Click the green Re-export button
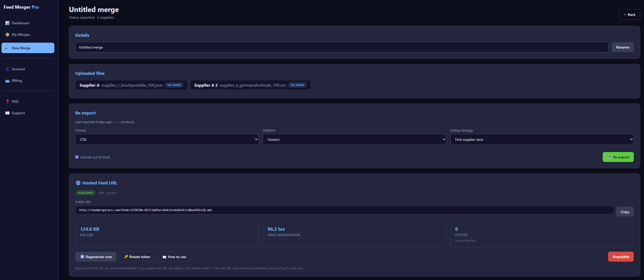 [x=618, y=157]
